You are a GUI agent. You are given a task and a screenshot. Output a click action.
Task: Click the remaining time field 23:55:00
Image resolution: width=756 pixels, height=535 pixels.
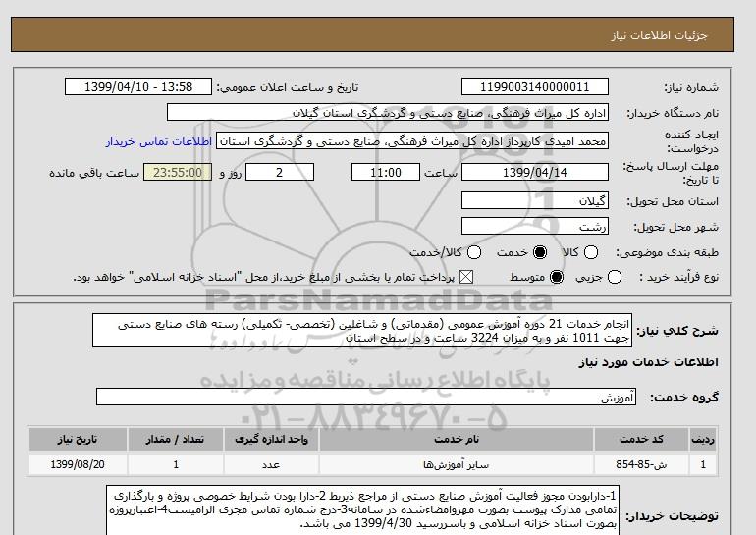coord(178,172)
